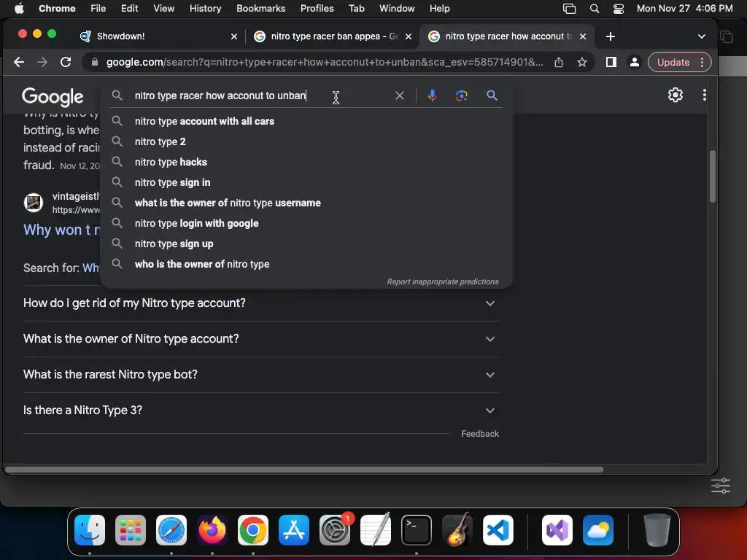Image resolution: width=747 pixels, height=560 pixels.
Task: Open the Bookmarks menu in menu bar
Action: pos(260,8)
